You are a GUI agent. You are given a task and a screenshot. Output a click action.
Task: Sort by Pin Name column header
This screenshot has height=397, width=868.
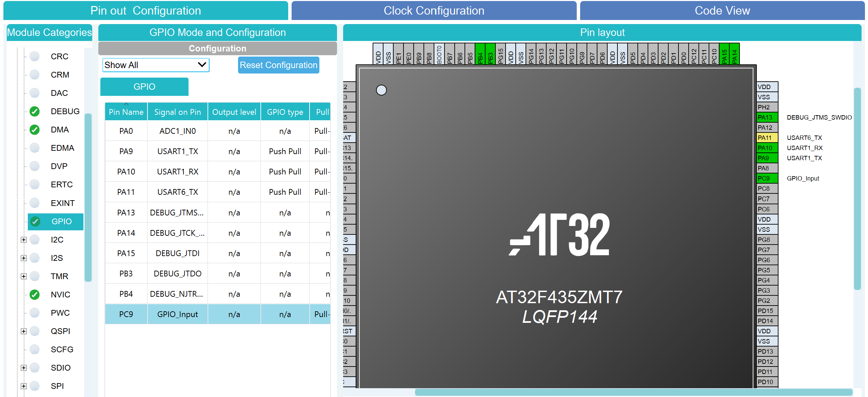pos(126,112)
